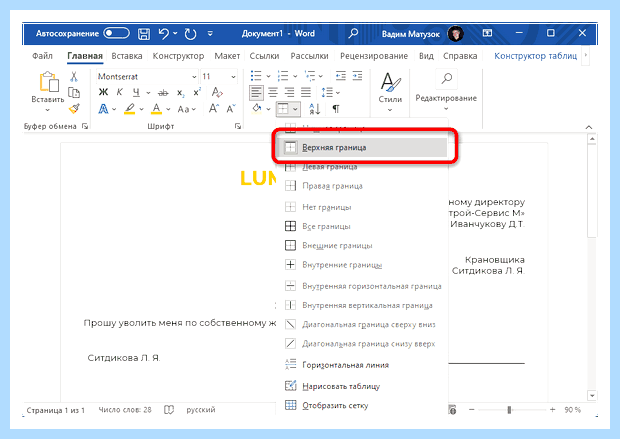Create a bulleted list
The height and width of the screenshot is (439, 620).
pyautogui.click(x=256, y=76)
